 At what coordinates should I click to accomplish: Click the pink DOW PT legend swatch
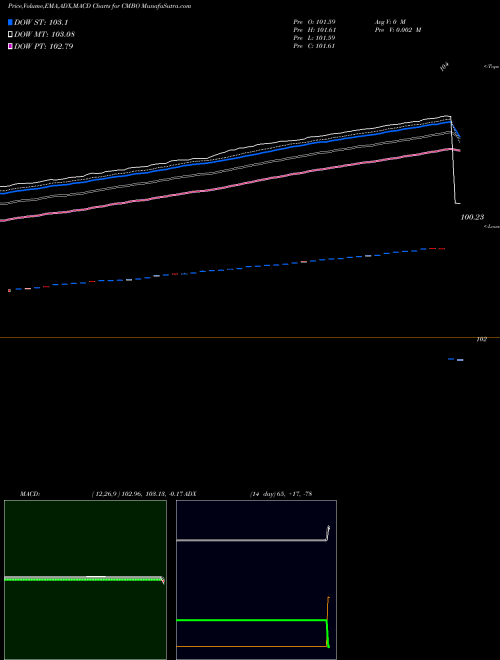[10, 46]
